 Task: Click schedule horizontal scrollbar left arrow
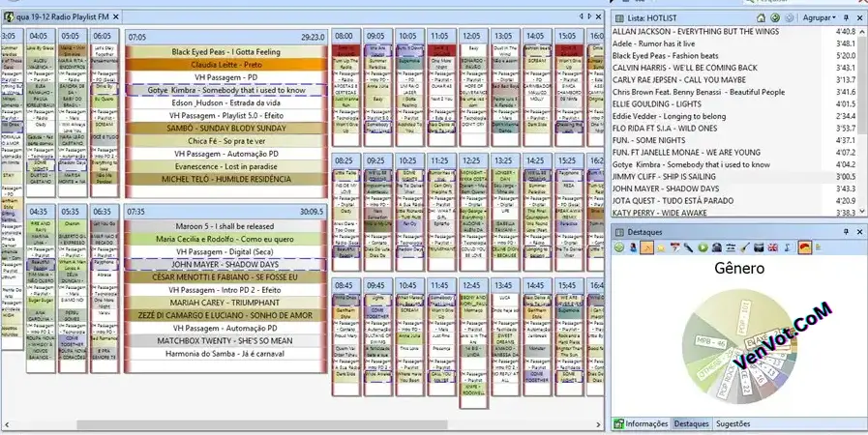click(7, 425)
